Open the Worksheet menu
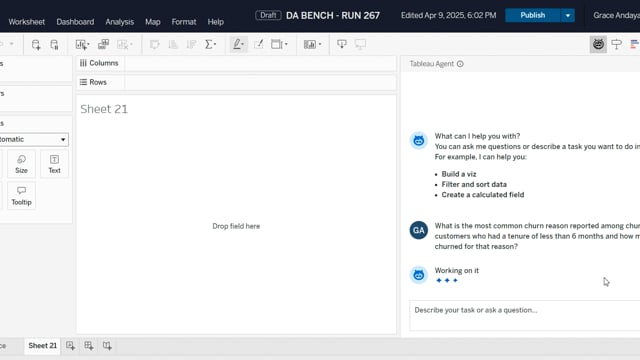This screenshot has height=360, width=640. tap(27, 22)
